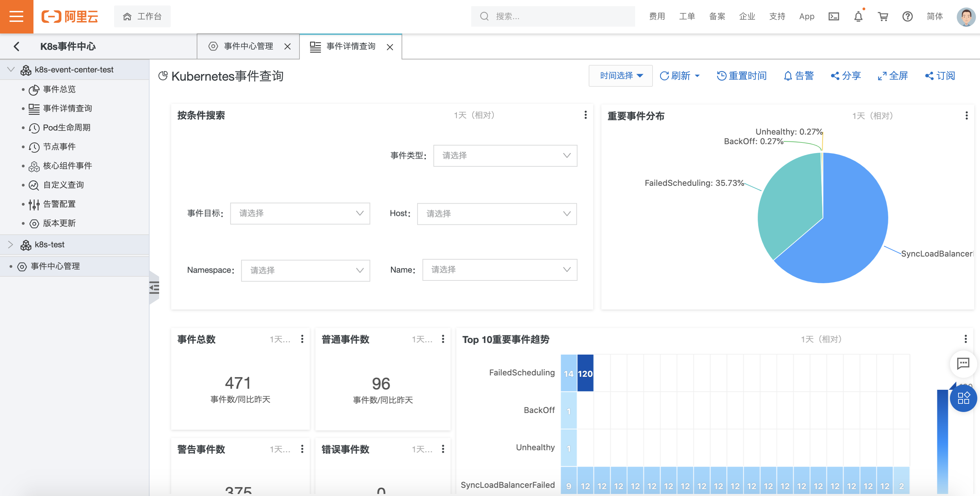The image size is (980, 496).
Task: Go back with the K8s事件中心 arrow
Action: [16, 46]
